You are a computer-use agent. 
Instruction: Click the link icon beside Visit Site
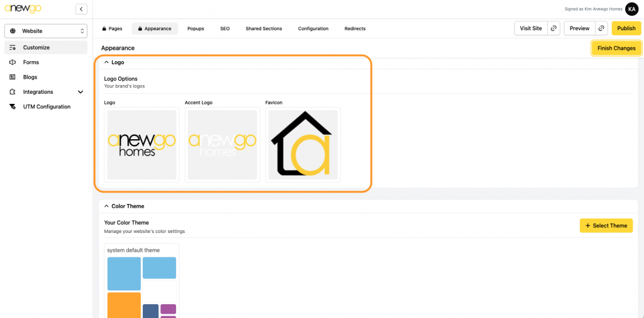tap(553, 28)
